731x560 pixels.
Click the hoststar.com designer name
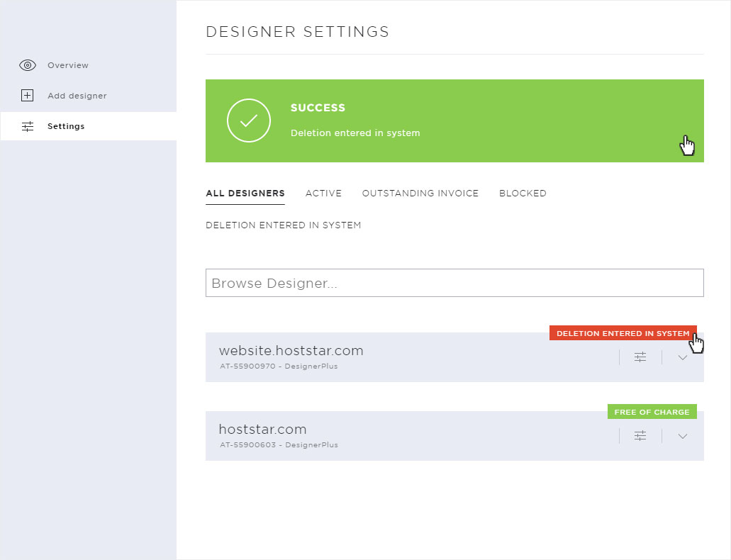[x=262, y=430]
